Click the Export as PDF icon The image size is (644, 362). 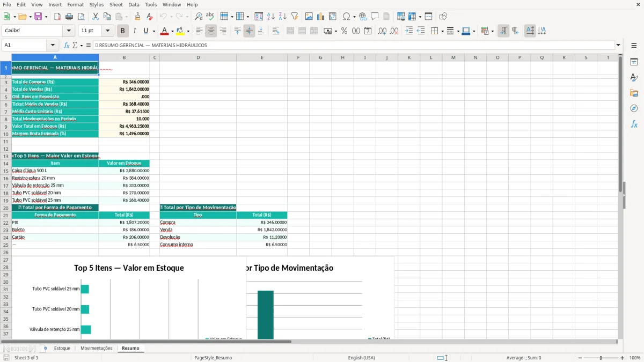click(x=57, y=17)
